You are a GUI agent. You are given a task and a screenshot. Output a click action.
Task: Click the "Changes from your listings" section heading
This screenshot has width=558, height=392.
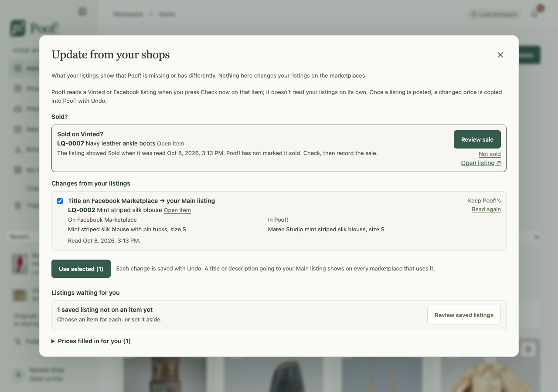(x=91, y=183)
